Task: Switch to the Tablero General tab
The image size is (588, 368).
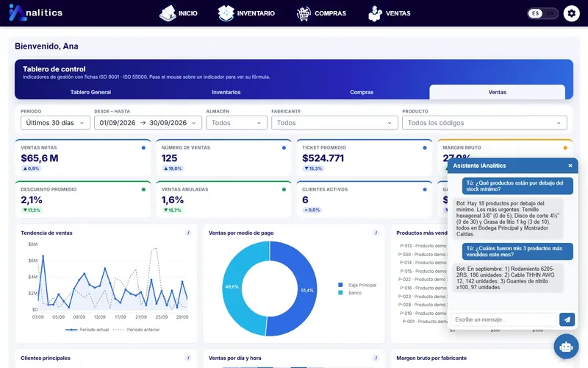Action: click(90, 92)
